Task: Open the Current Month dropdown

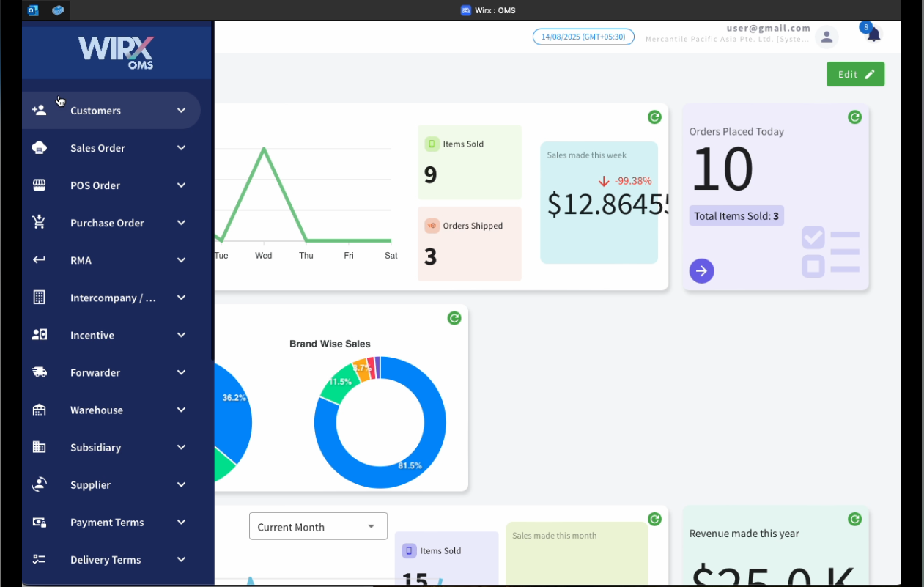Action: click(x=318, y=526)
